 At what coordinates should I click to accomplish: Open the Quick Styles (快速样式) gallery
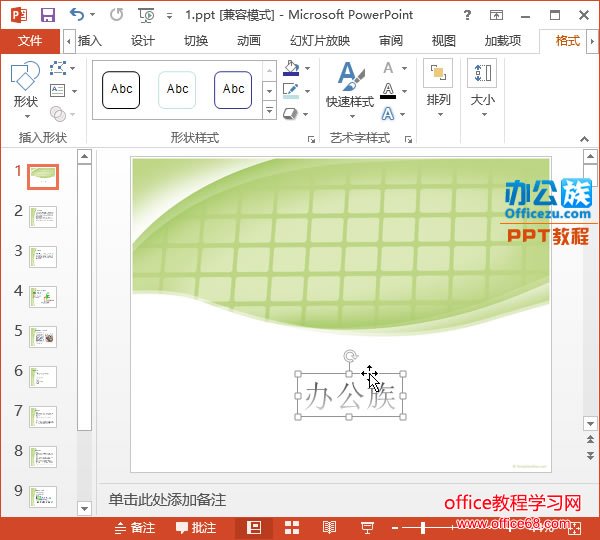349,88
